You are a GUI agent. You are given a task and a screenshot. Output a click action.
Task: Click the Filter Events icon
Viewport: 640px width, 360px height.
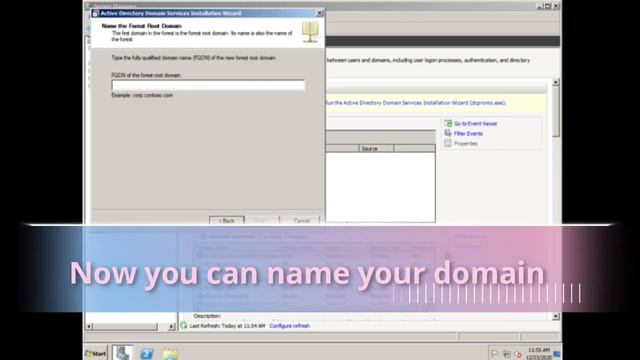coord(448,133)
